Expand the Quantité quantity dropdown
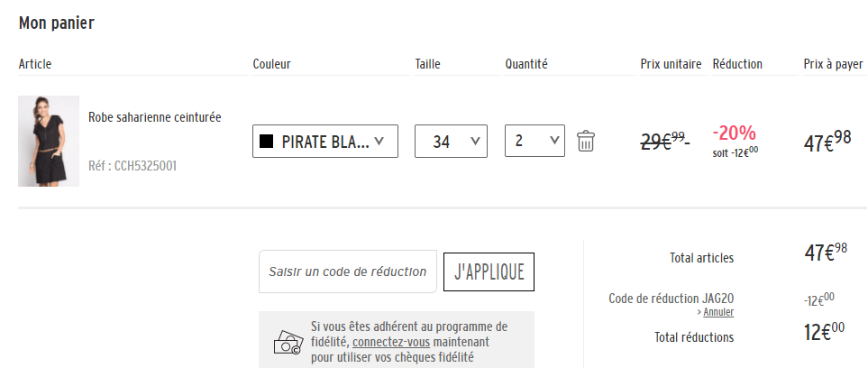The width and height of the screenshot is (868, 368). tap(535, 142)
